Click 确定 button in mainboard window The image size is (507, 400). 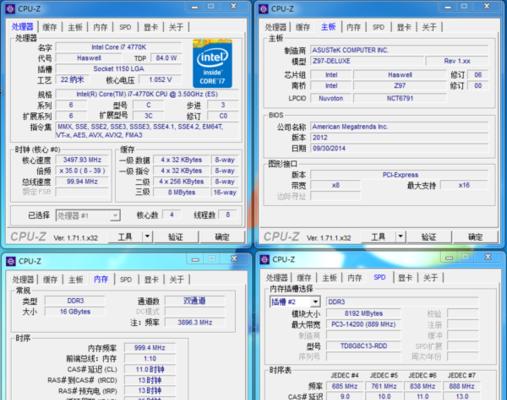[x=475, y=237]
